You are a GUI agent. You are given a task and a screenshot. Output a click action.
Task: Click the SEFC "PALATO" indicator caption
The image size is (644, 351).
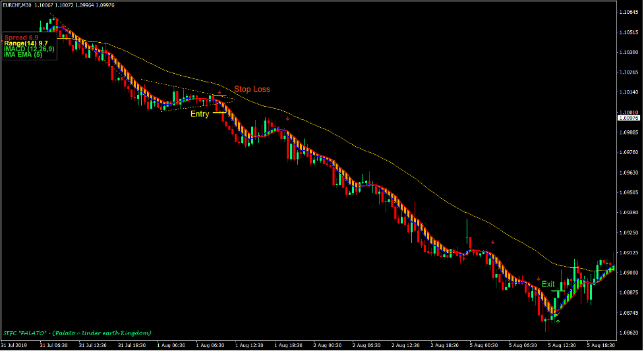point(77,333)
